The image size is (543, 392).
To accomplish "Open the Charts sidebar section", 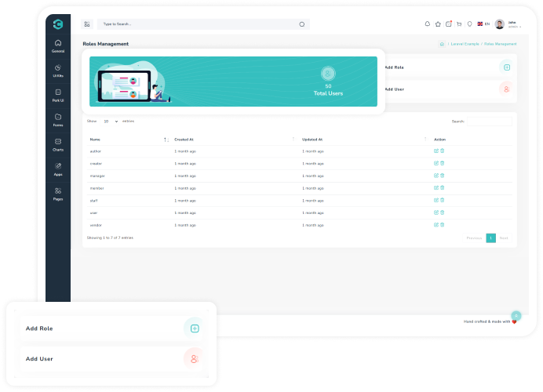I will (58, 144).
